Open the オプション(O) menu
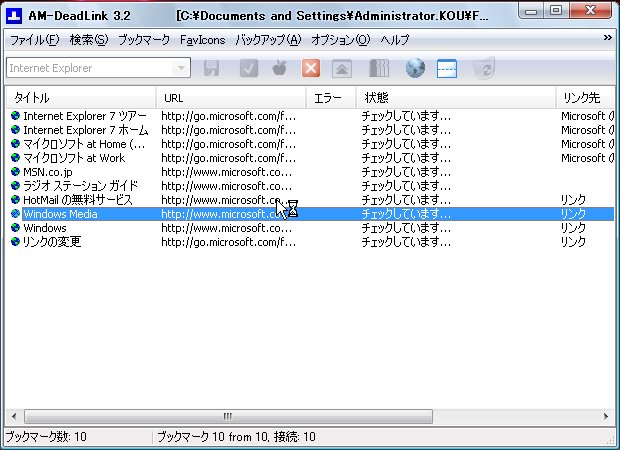Image resolution: width=620 pixels, height=450 pixels. point(340,40)
